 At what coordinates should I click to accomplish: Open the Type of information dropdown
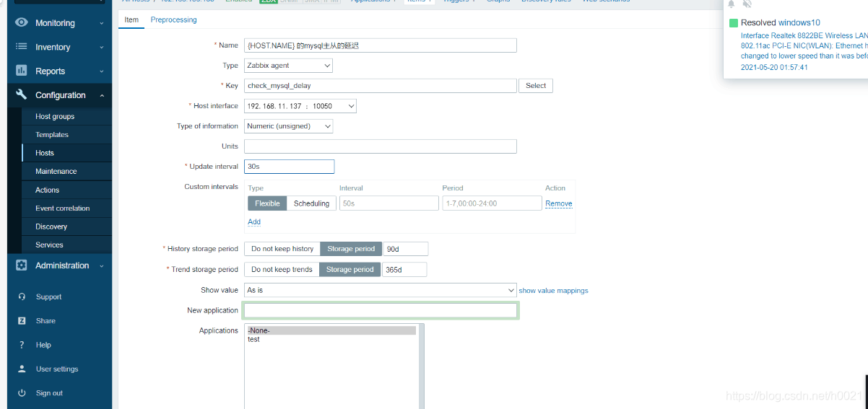point(288,126)
